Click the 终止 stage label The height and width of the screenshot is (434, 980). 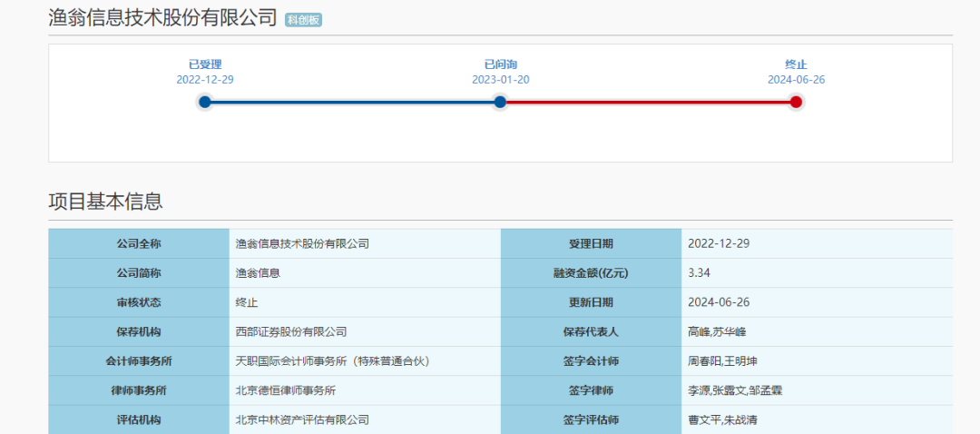(x=797, y=64)
